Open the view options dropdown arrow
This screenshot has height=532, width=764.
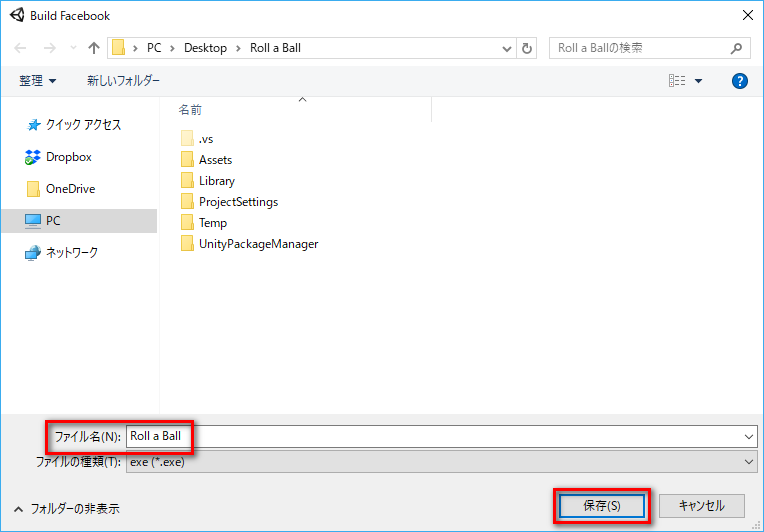(x=698, y=81)
